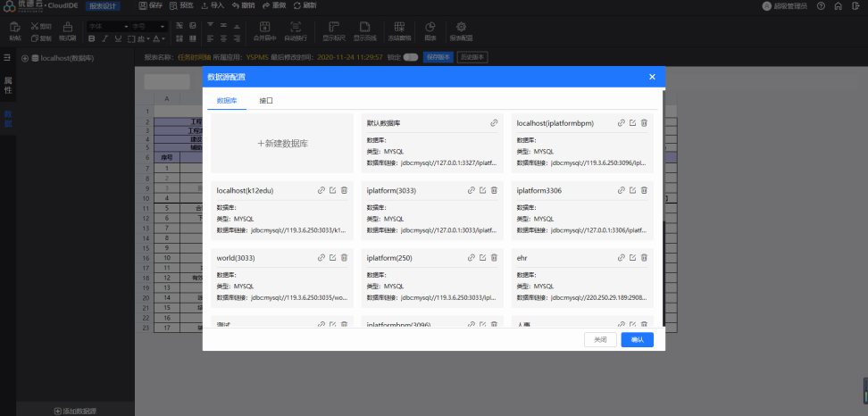This screenshot has height=416, width=868.
Task: Edit the iplatform(3033) data source
Action: (x=483, y=190)
